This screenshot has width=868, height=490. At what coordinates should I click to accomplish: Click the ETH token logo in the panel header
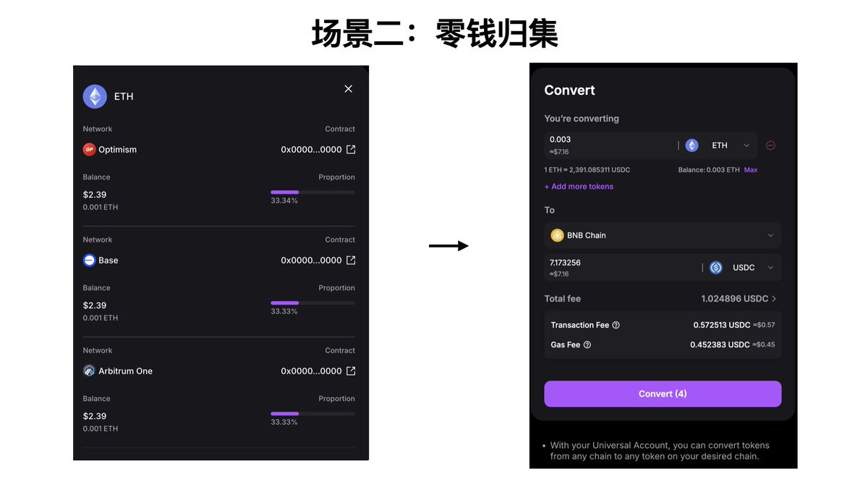coord(95,96)
